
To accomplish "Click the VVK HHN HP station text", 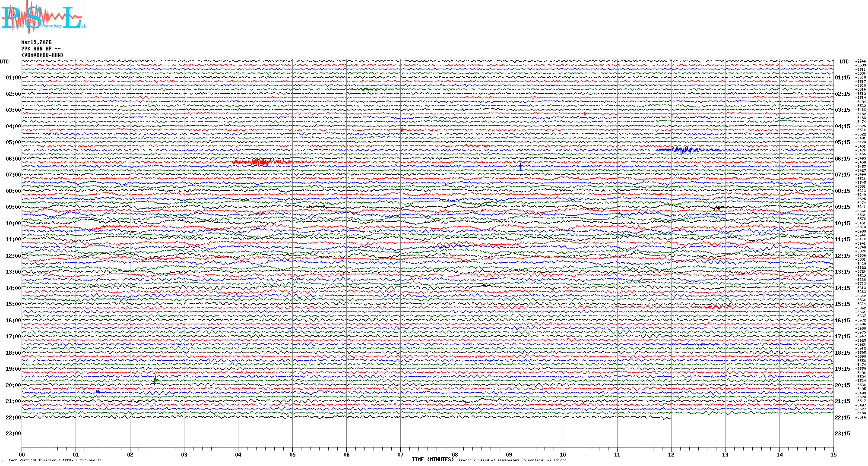I will [41, 49].
